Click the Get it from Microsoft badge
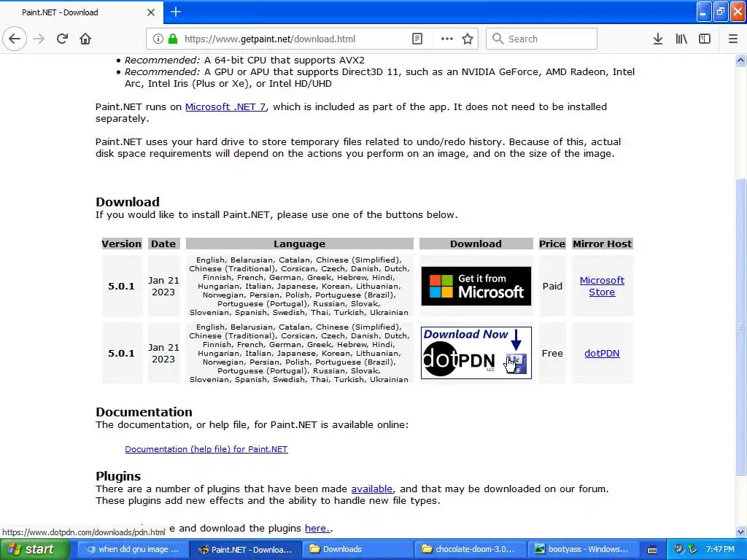 (x=476, y=286)
